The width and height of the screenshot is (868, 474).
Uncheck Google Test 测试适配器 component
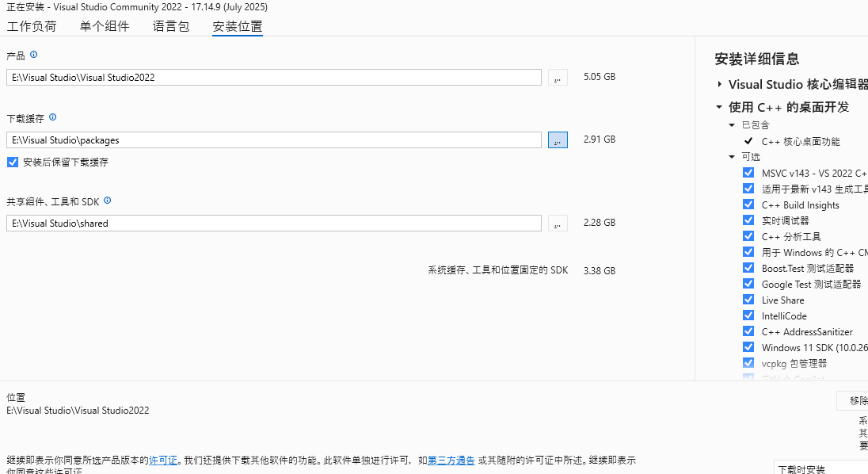[748, 284]
